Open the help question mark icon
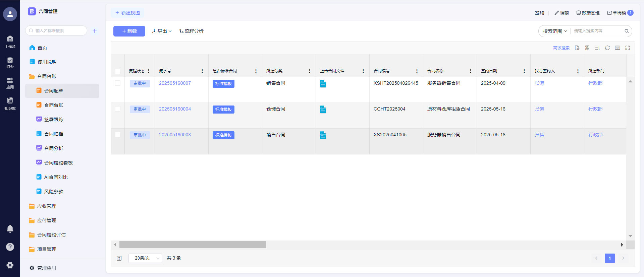 coord(10,247)
